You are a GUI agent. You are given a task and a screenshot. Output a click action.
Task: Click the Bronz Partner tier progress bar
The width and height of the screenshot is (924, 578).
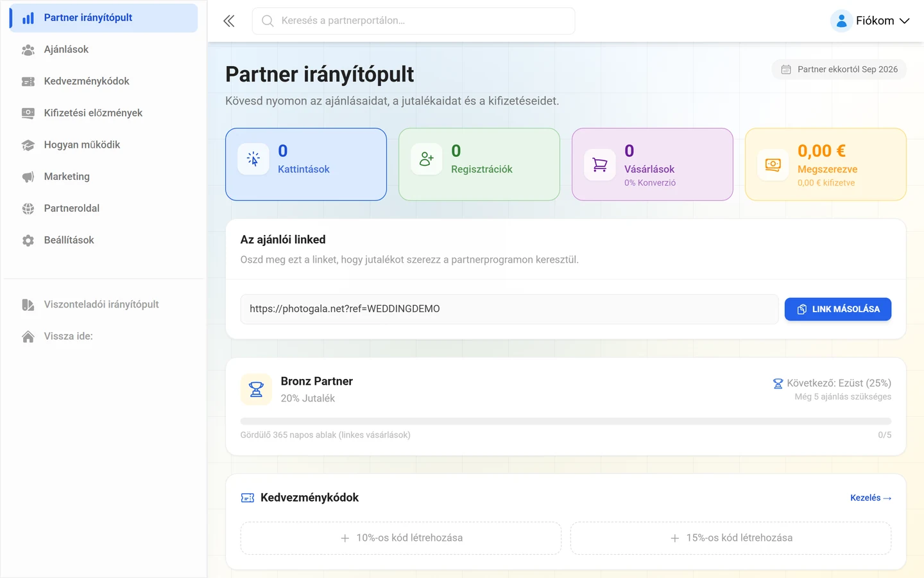[566, 421]
